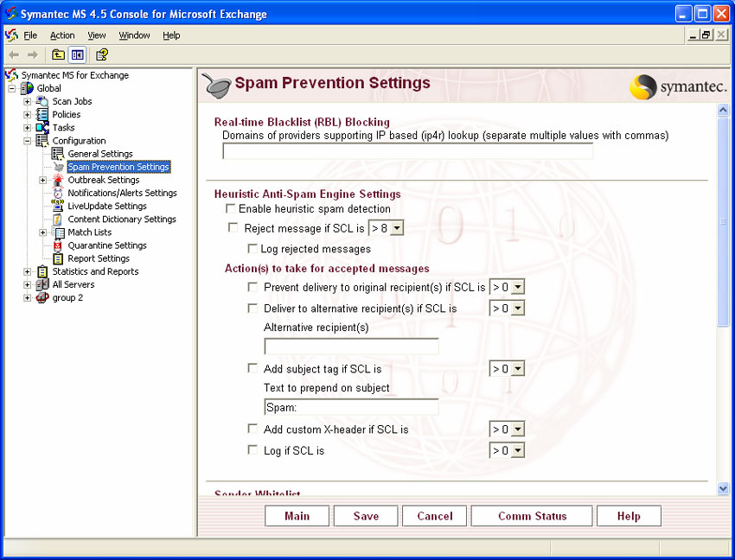Open the Add subject tag SCL dropdown
This screenshot has height=560, width=735.
[x=517, y=368]
